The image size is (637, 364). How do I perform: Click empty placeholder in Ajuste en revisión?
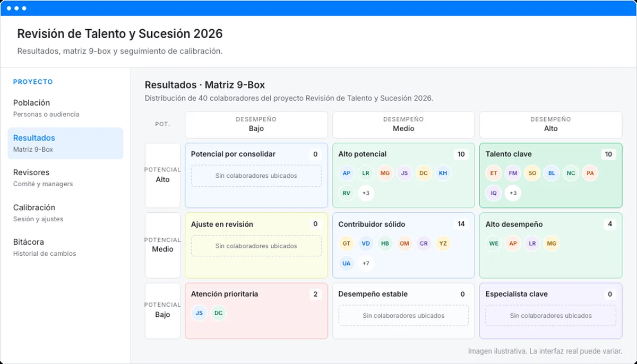point(256,246)
